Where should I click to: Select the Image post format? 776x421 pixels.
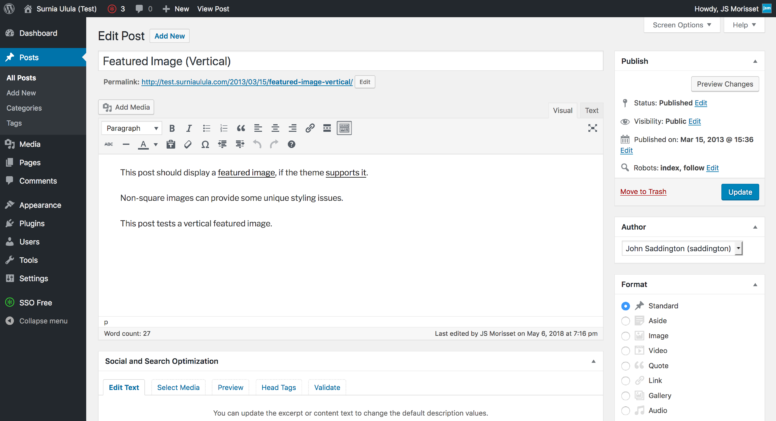tap(626, 336)
